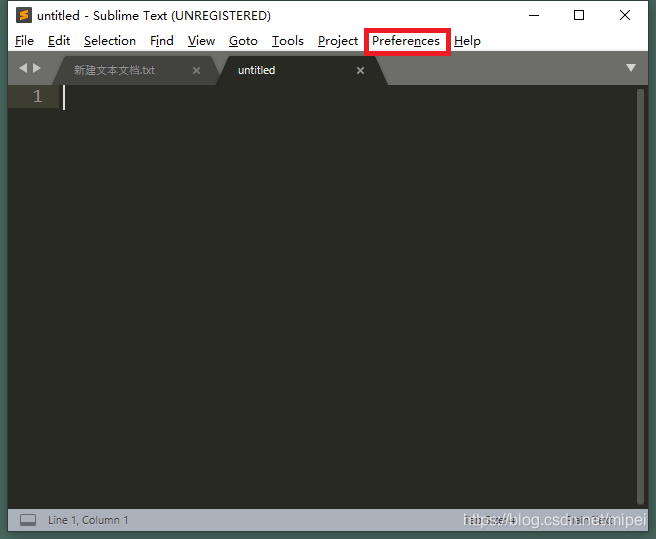Open the Tools menu

288,41
